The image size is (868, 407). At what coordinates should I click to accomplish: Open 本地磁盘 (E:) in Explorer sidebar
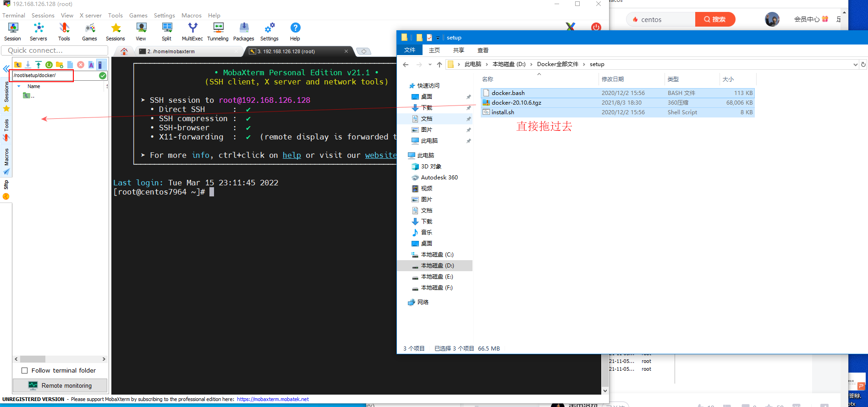tap(437, 277)
